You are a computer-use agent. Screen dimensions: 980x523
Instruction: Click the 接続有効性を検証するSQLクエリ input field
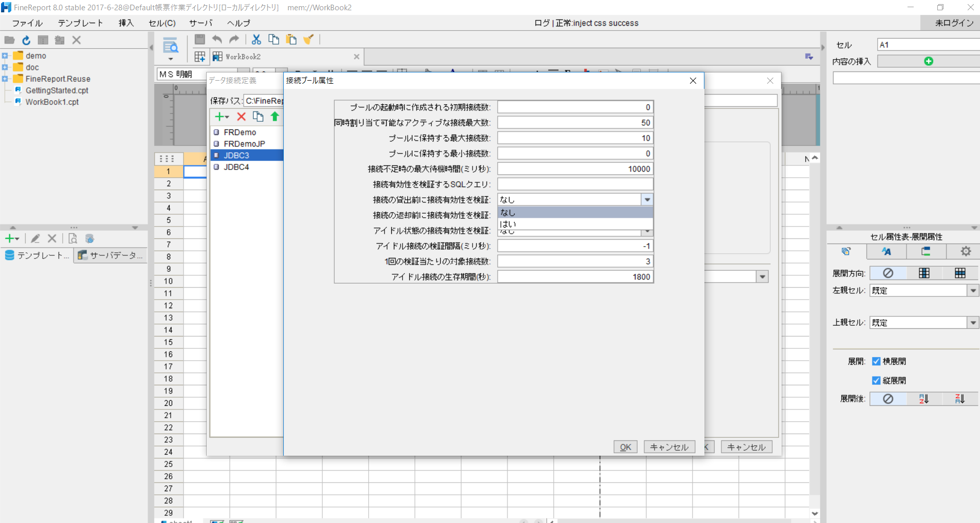coord(575,184)
